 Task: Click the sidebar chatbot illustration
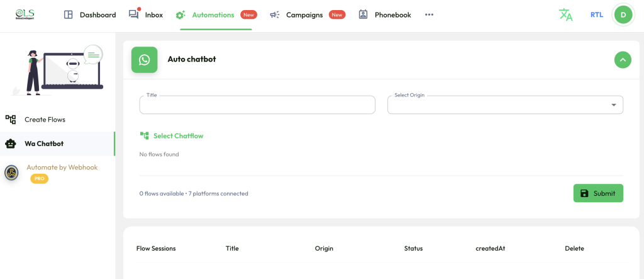tap(57, 70)
